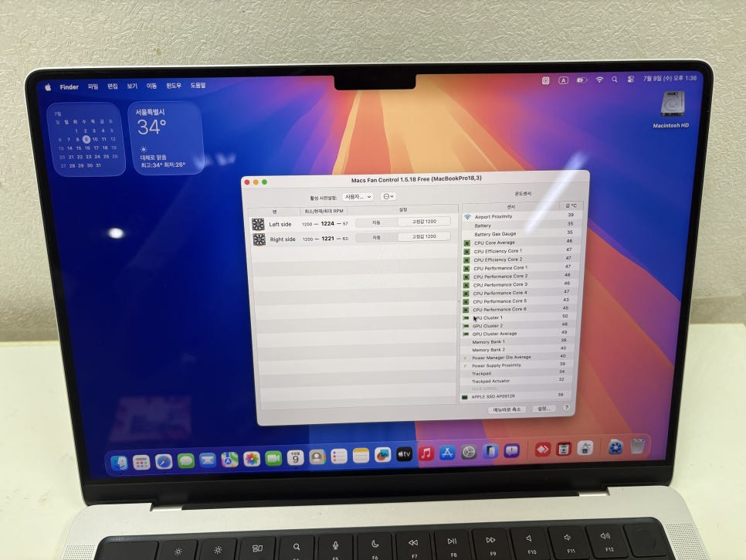The width and height of the screenshot is (746, 560).
Task: Open Maps from the Dock
Action: pyautogui.click(x=229, y=460)
